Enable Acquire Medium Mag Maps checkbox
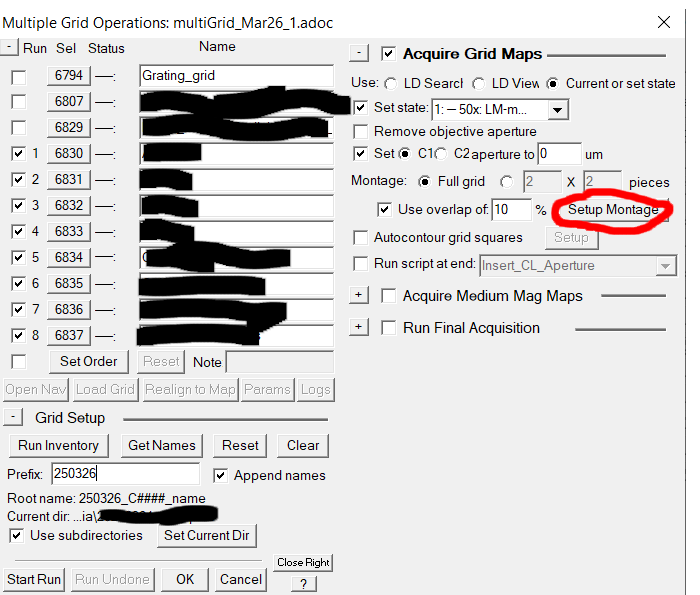700x595 pixels. pyautogui.click(x=388, y=296)
